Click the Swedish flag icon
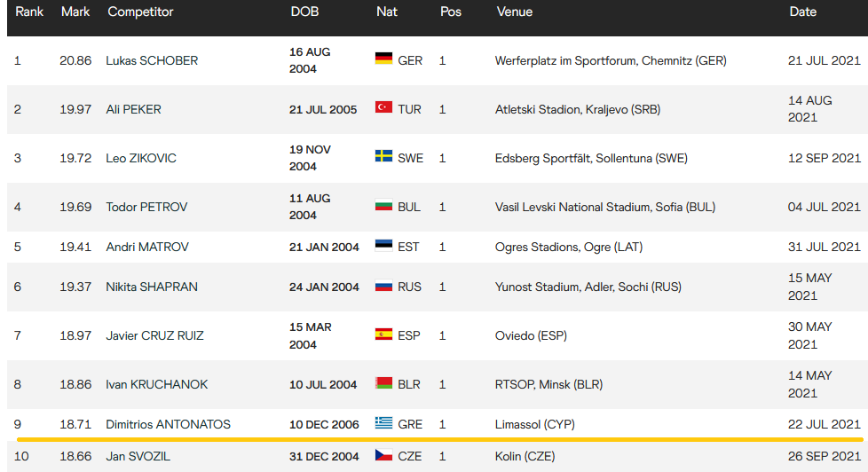 (383, 158)
